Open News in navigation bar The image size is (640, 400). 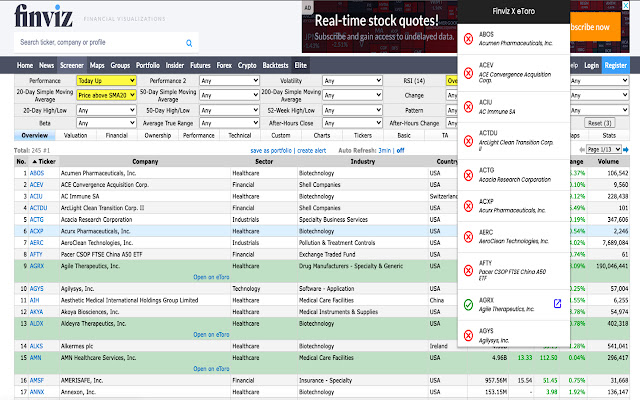pyautogui.click(x=47, y=65)
